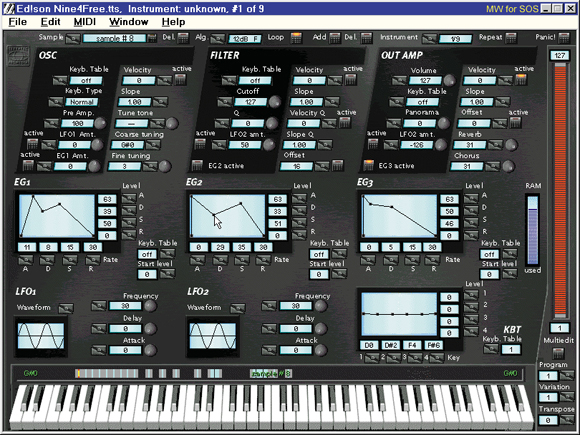The height and width of the screenshot is (435, 580).
Task: Click the EG1 Start level field
Action: tap(147, 274)
